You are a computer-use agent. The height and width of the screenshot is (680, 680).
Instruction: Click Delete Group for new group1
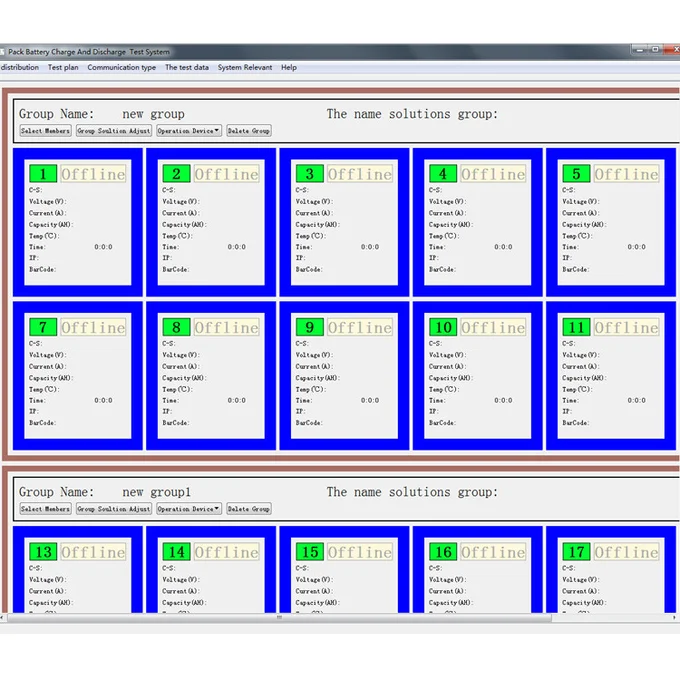[x=248, y=509]
